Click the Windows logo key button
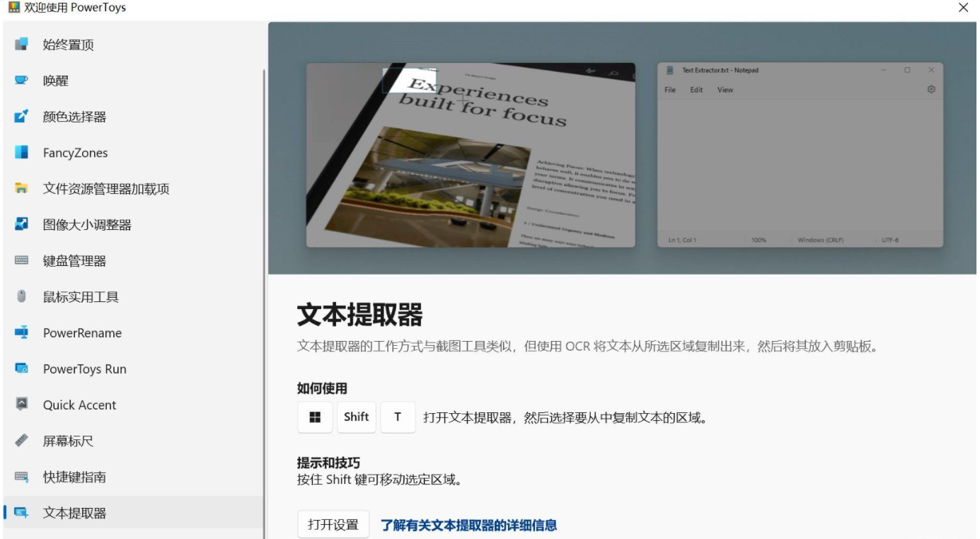980x539 pixels. coord(315,417)
